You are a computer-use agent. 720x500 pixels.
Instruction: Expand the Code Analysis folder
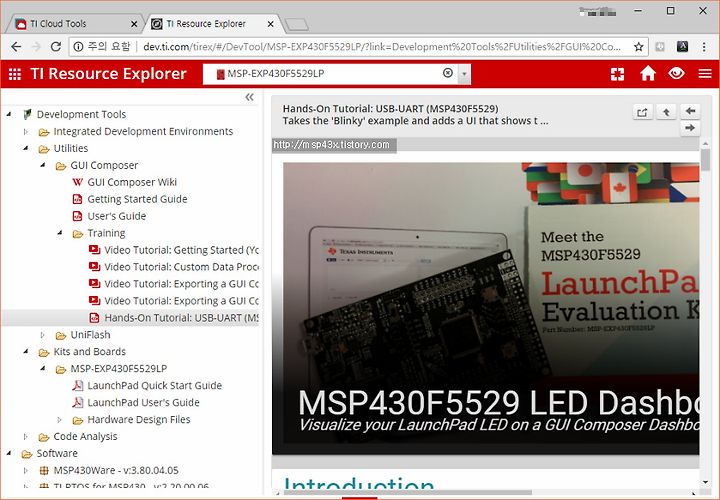(26, 437)
